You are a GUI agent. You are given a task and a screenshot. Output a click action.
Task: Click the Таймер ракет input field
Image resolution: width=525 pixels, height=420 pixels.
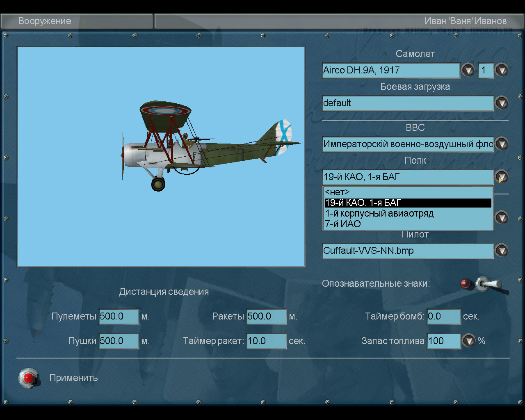coord(266,341)
